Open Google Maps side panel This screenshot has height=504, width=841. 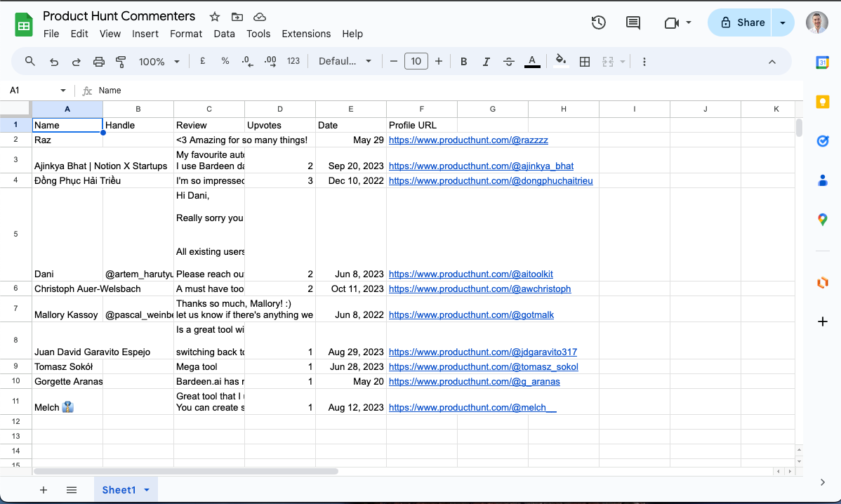[x=822, y=219]
